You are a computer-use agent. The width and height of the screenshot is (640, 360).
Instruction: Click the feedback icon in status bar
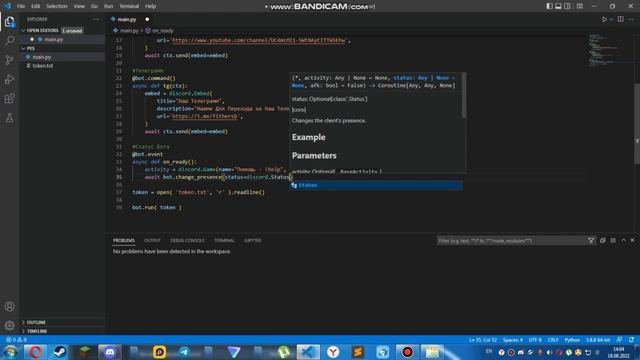[620, 340]
